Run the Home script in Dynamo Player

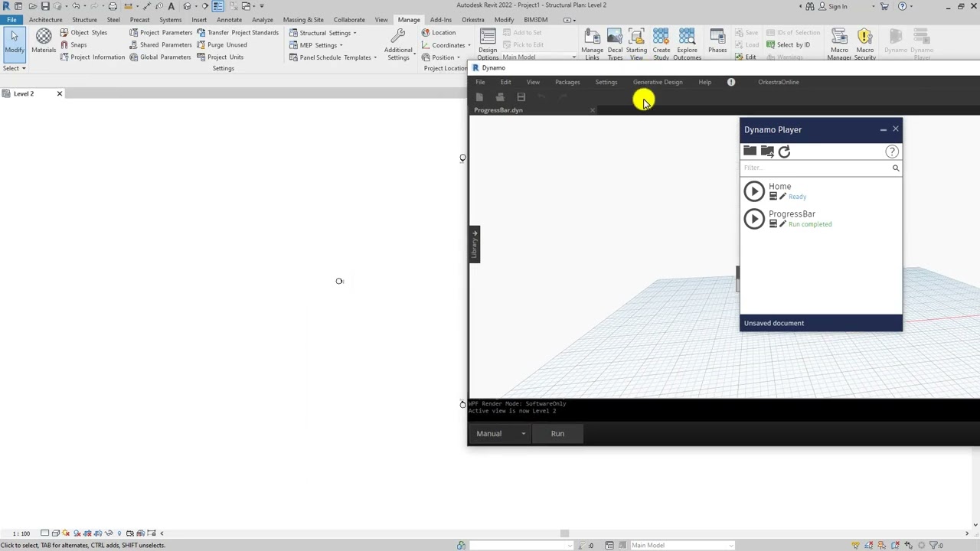tap(754, 191)
